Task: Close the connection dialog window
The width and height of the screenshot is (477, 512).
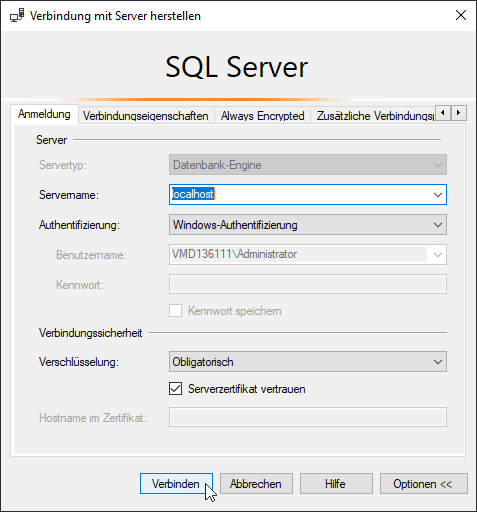Action: click(x=461, y=15)
